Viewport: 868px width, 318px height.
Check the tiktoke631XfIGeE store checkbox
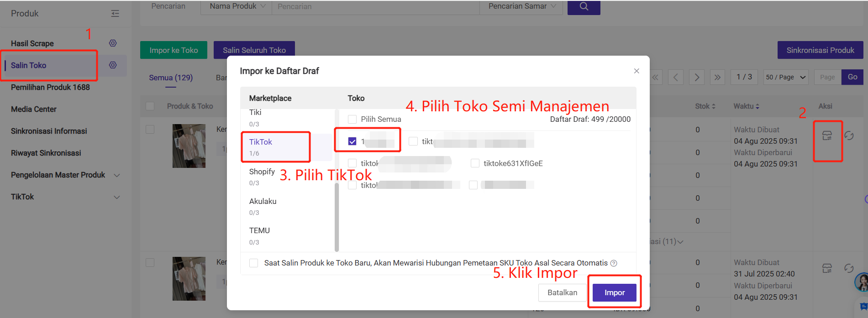coord(475,163)
